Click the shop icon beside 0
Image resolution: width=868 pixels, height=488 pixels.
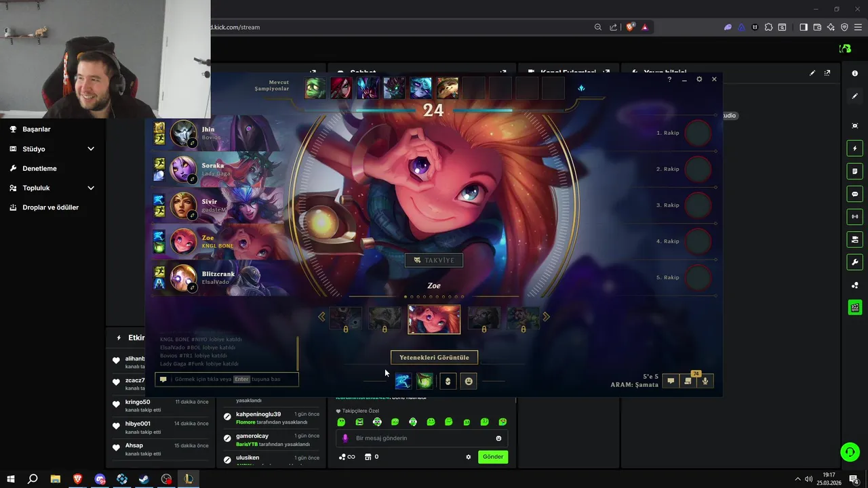pos(368,457)
